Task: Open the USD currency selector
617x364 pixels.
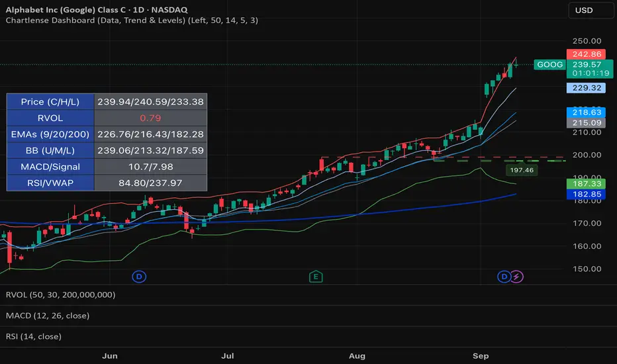Action: 591,10
